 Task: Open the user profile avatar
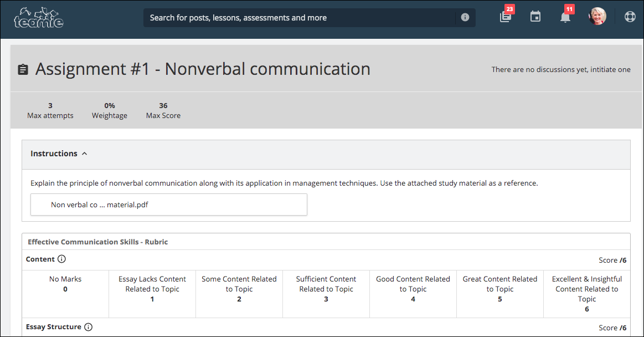(x=597, y=17)
